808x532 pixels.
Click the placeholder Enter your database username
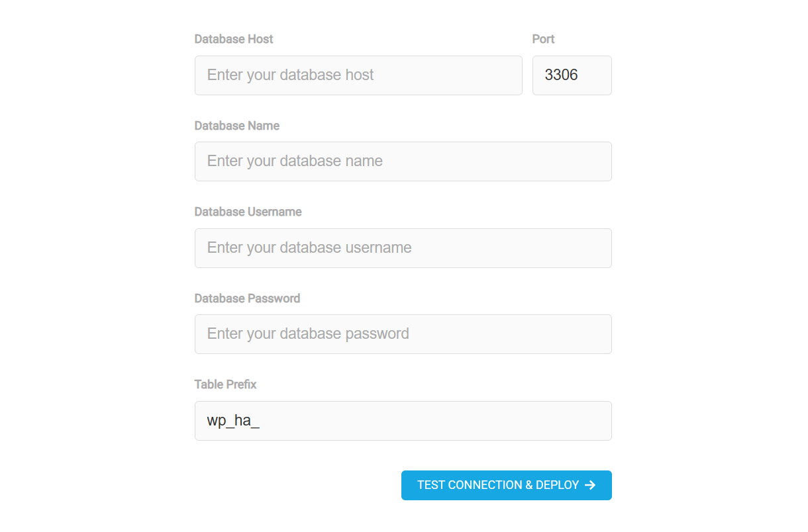[309, 247]
